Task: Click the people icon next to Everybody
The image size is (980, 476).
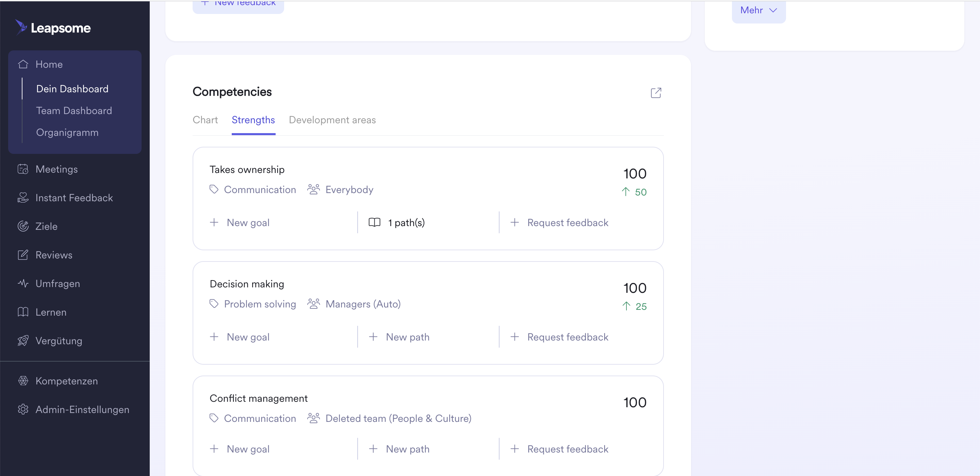Action: point(313,189)
